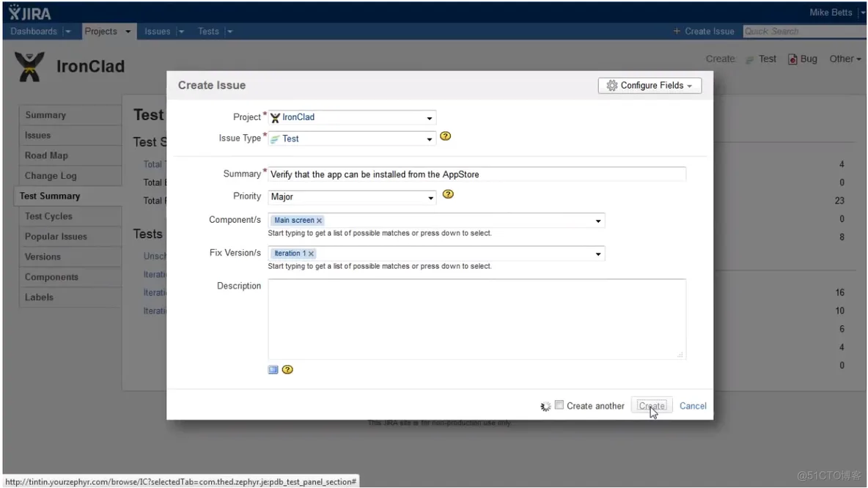Click the Priority help question icon

click(448, 194)
